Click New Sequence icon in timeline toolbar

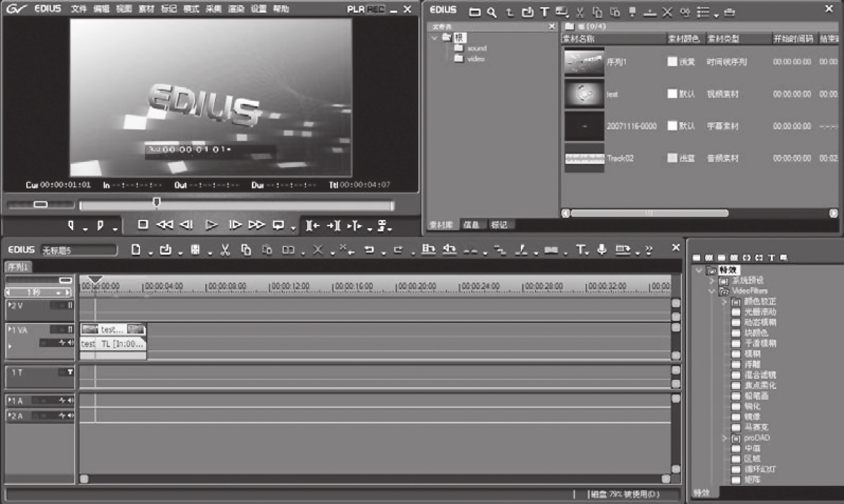pyautogui.click(x=136, y=249)
